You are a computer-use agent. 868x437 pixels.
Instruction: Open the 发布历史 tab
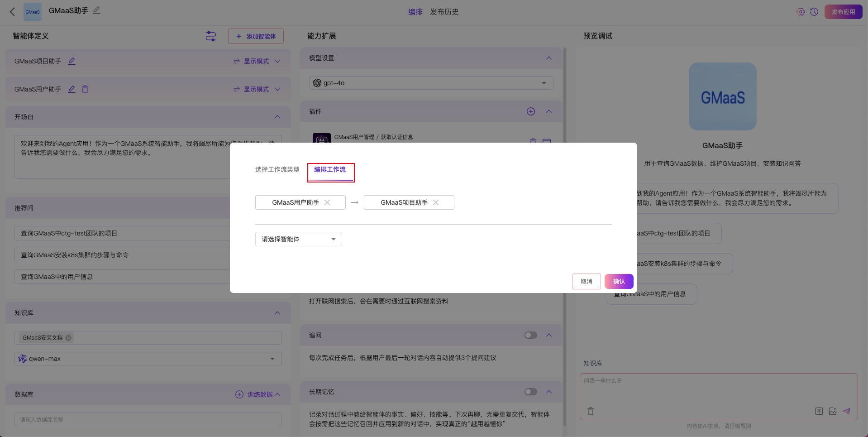point(444,12)
